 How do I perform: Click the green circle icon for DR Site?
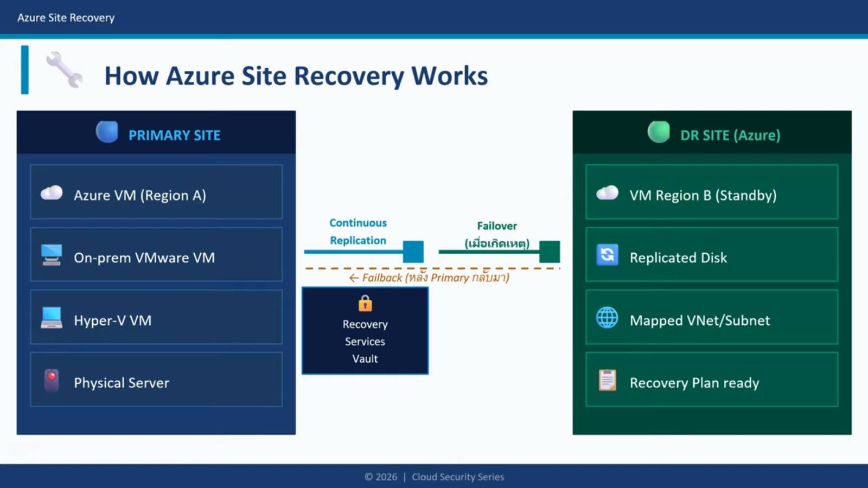coord(659,132)
